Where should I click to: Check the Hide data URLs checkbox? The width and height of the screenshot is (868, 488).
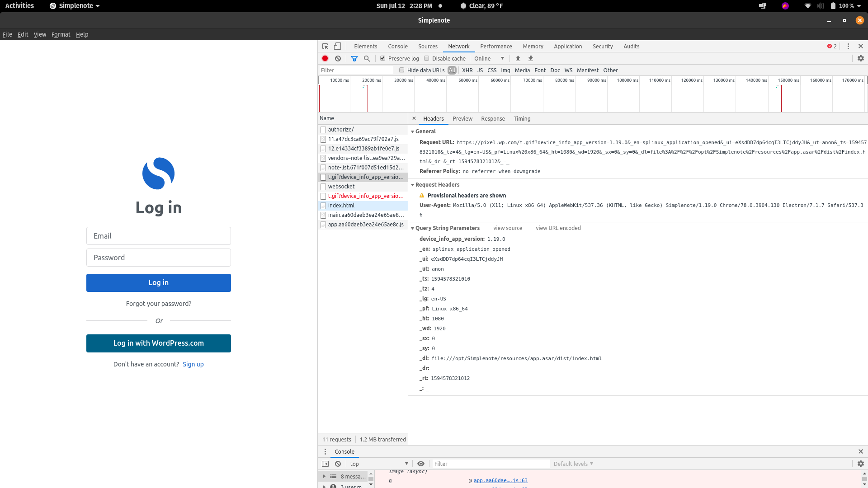coord(402,70)
